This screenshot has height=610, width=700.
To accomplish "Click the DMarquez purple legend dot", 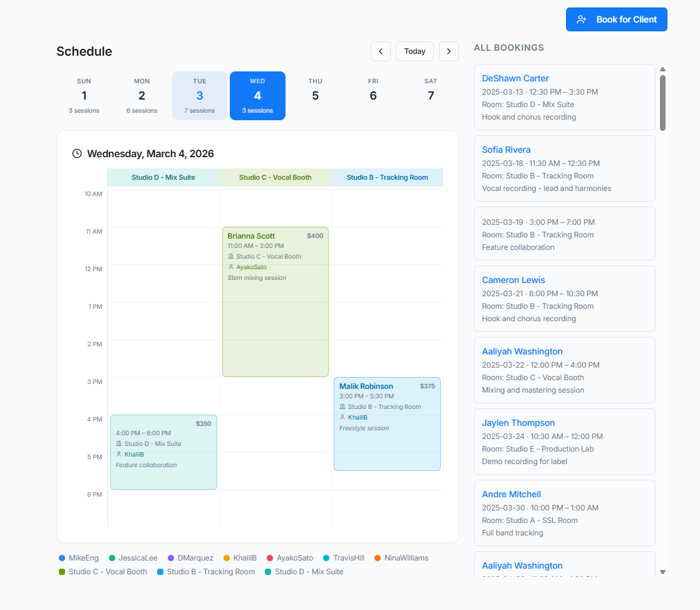I will point(171,558).
